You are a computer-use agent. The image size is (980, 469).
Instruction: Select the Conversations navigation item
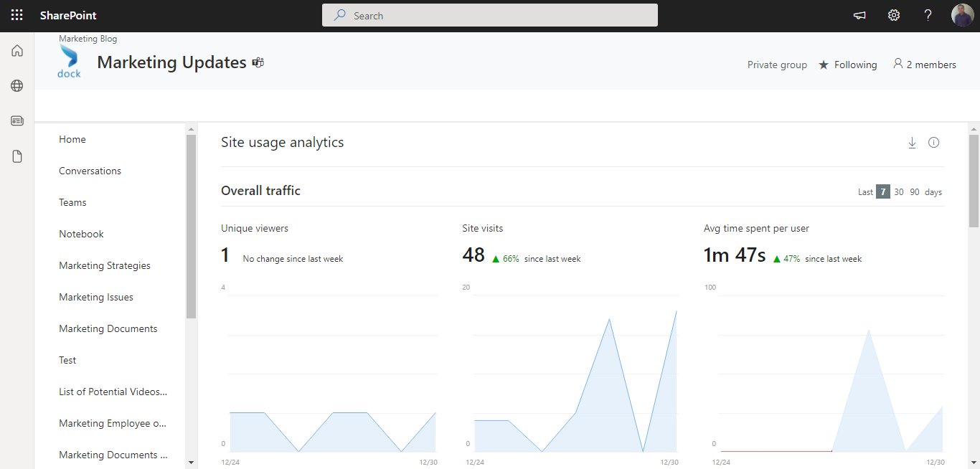pyautogui.click(x=90, y=171)
